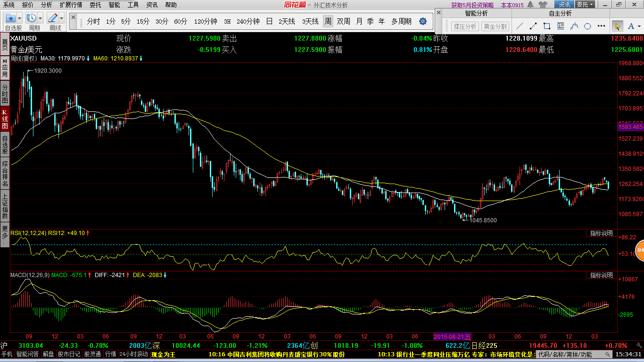Open period settings gear icon
644x362 pixels.
pos(423,21)
